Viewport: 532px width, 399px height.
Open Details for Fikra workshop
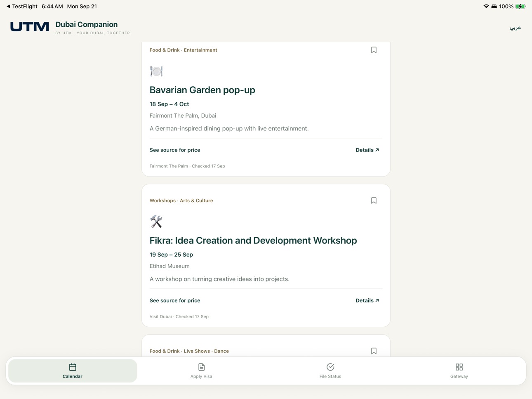367,301
